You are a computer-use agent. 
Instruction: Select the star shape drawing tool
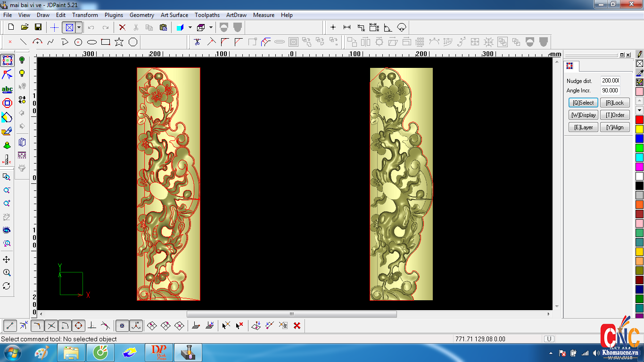tap(119, 42)
